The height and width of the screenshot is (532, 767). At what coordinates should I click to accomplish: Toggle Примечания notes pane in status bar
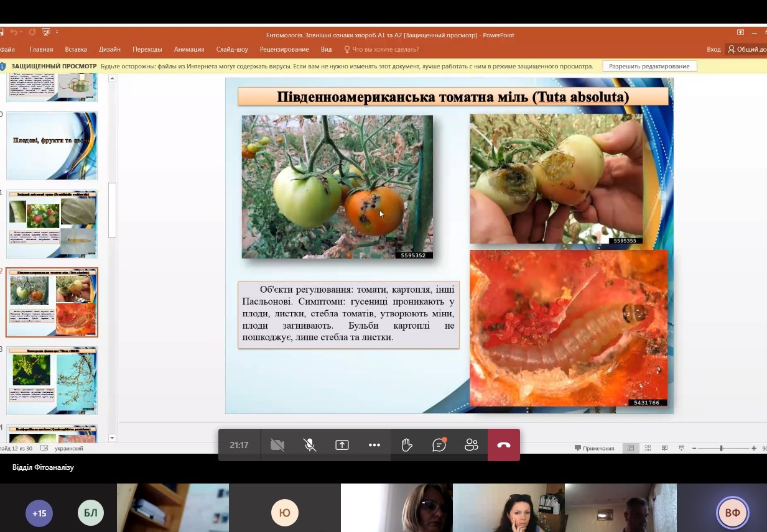(x=594, y=448)
